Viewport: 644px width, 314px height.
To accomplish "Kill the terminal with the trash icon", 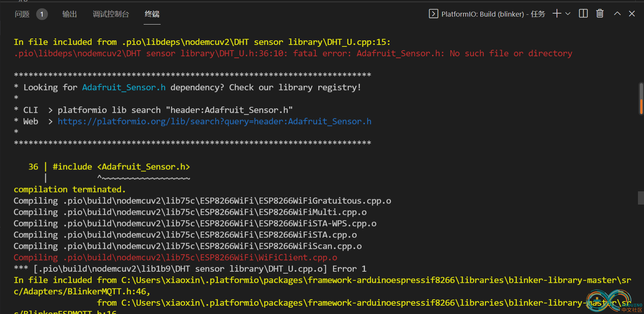I will pos(600,14).
